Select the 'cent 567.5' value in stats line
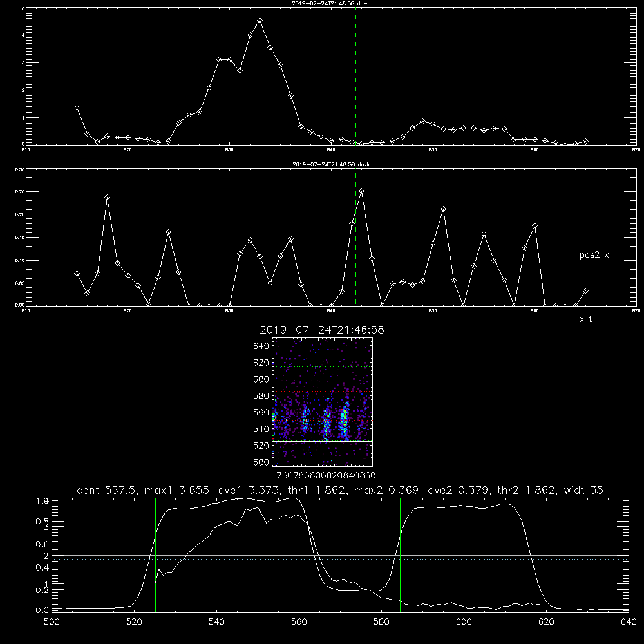This screenshot has width=644, height=644. coord(105,490)
